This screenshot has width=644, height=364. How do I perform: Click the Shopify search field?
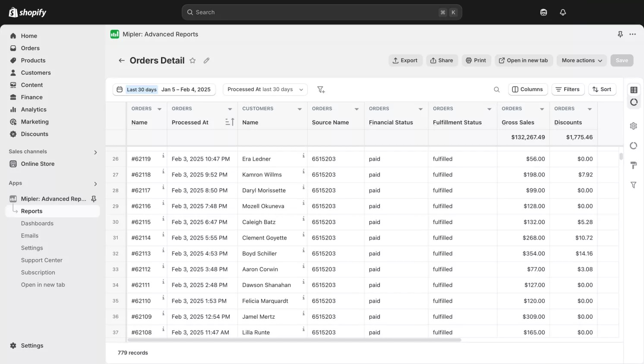[322, 12]
